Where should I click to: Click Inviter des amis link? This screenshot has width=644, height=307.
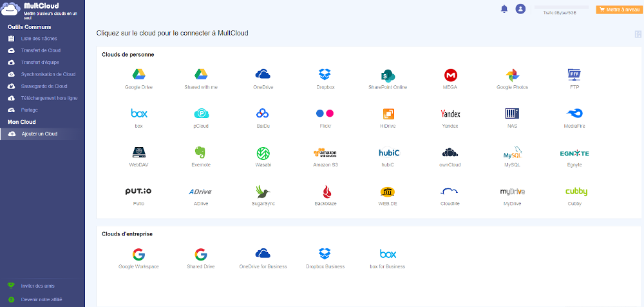click(x=37, y=286)
